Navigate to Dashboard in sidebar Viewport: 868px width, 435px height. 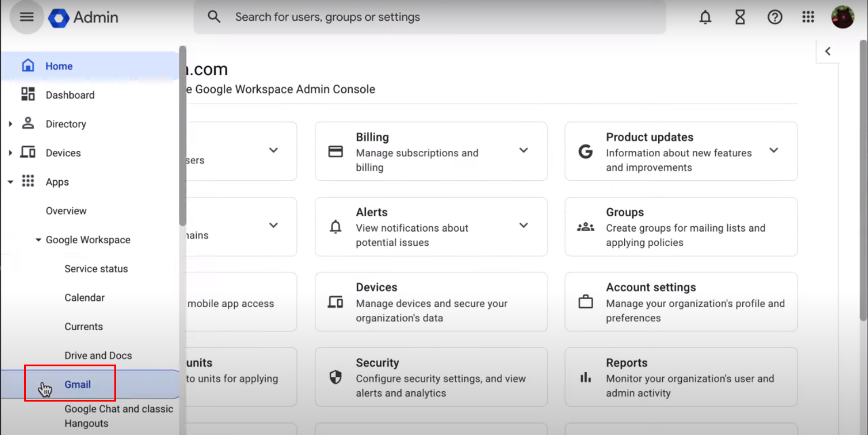[x=70, y=95]
